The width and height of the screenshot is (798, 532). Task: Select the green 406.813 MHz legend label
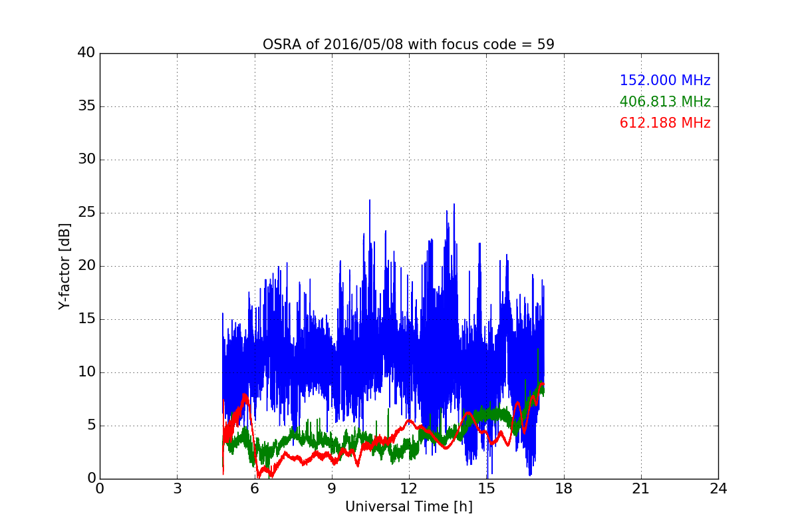coord(665,102)
